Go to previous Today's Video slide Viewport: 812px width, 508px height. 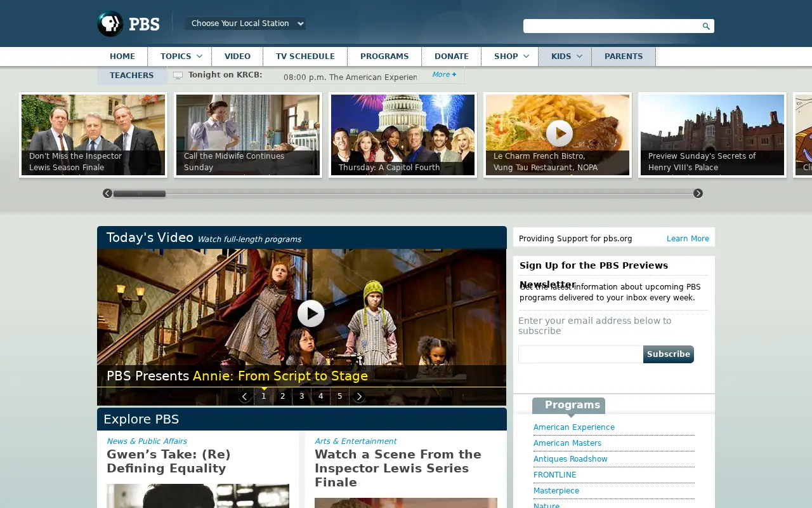245,396
